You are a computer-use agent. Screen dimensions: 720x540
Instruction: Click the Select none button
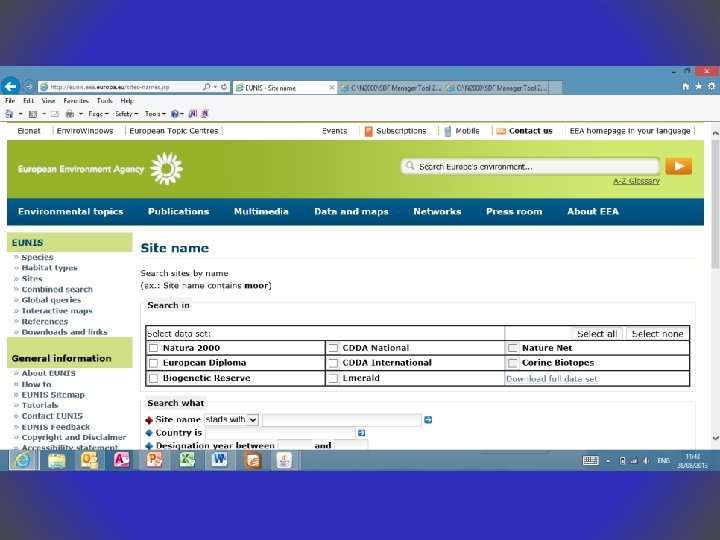point(658,334)
